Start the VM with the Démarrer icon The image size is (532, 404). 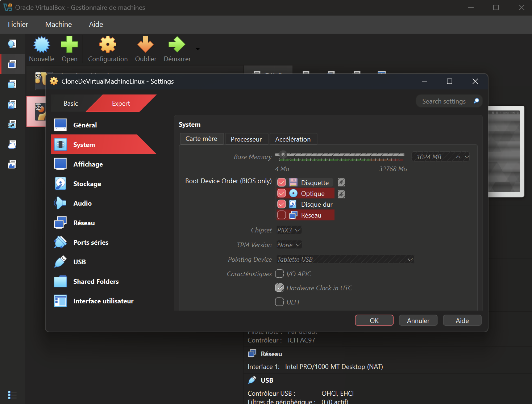coord(177,45)
